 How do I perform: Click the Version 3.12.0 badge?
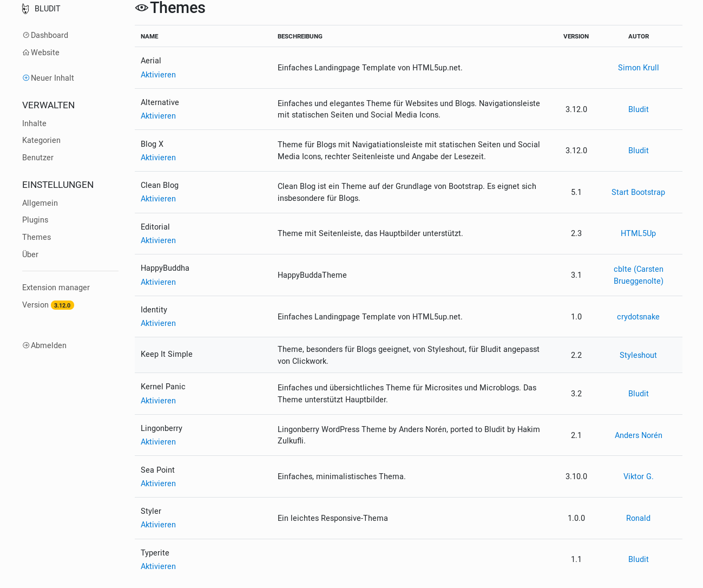click(62, 305)
